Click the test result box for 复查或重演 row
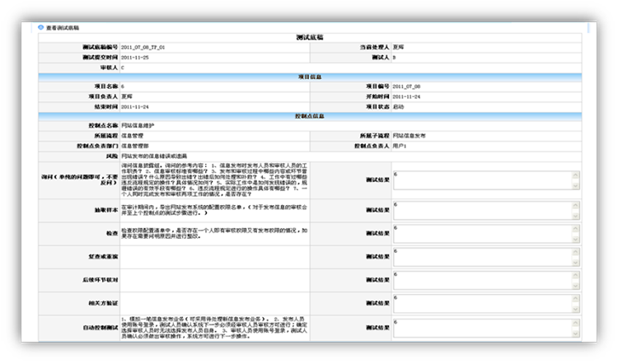 pos(486,257)
